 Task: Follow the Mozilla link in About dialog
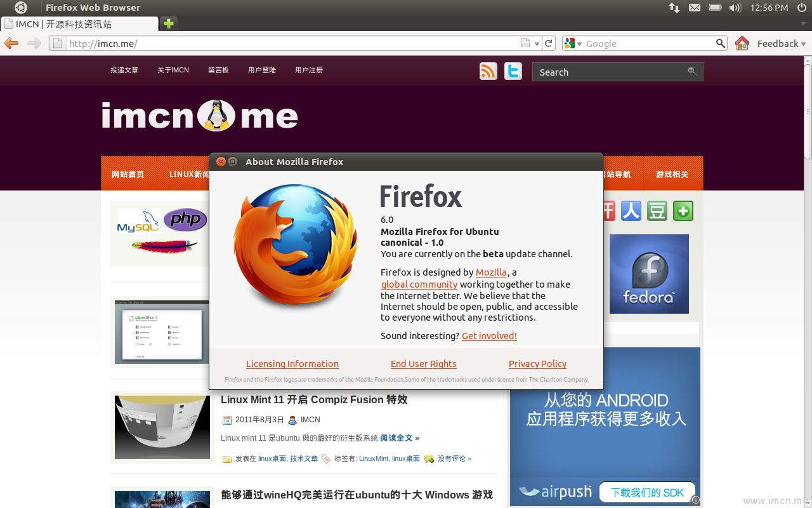coord(491,272)
